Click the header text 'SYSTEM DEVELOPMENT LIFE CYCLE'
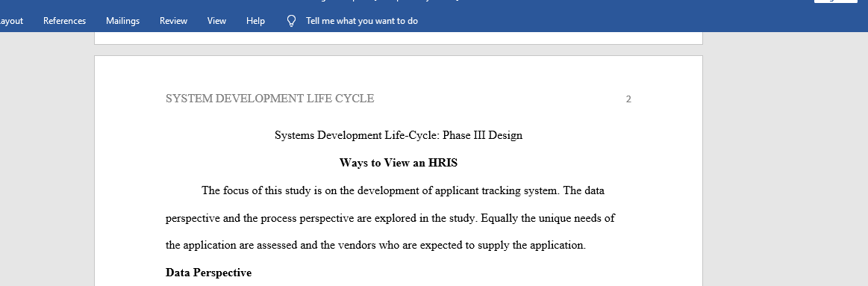The width and height of the screenshot is (868, 286). coord(269,99)
